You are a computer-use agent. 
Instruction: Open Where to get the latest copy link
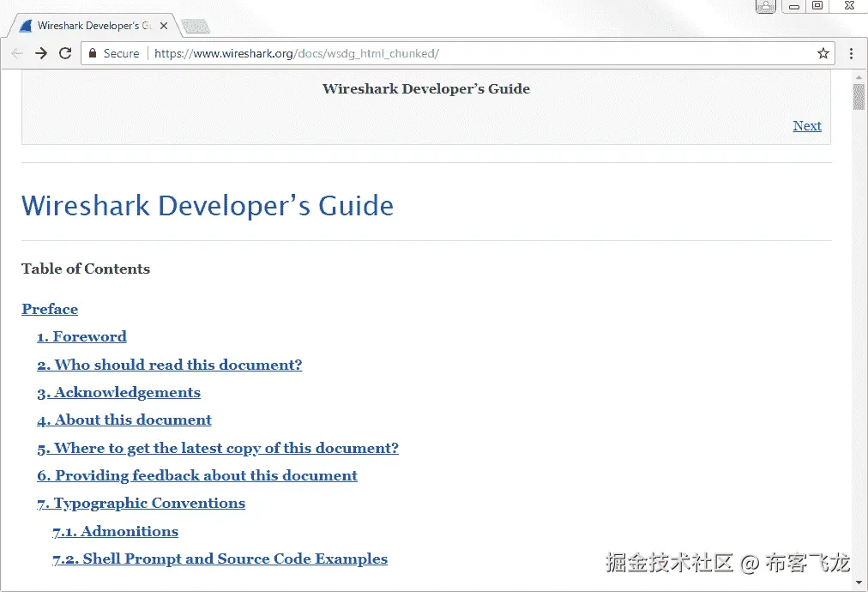pyautogui.click(x=218, y=448)
